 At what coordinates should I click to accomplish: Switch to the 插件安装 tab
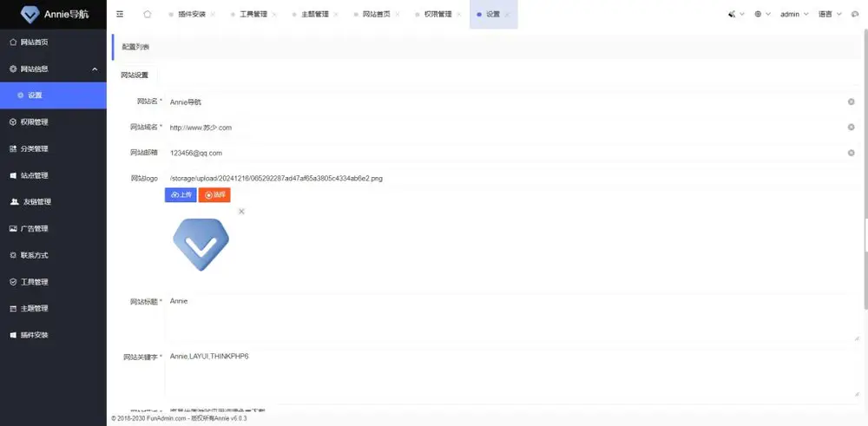pyautogui.click(x=192, y=15)
